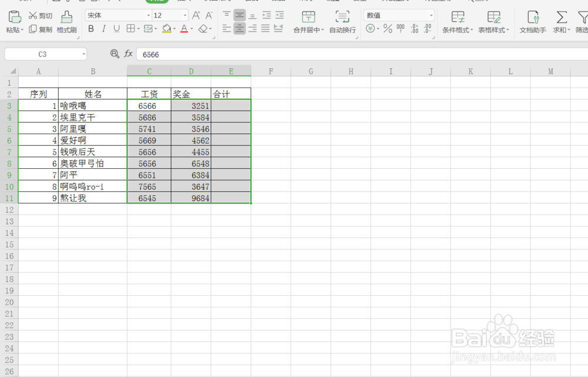The height and width of the screenshot is (377, 588).
Task: Click the Name Box showing C3
Action: (x=42, y=54)
